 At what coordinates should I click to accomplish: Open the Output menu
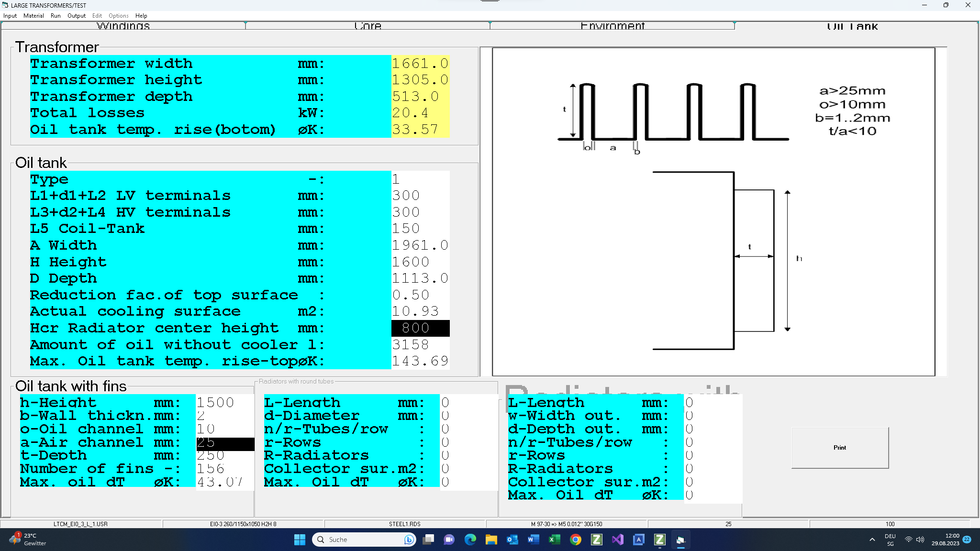click(x=77, y=16)
